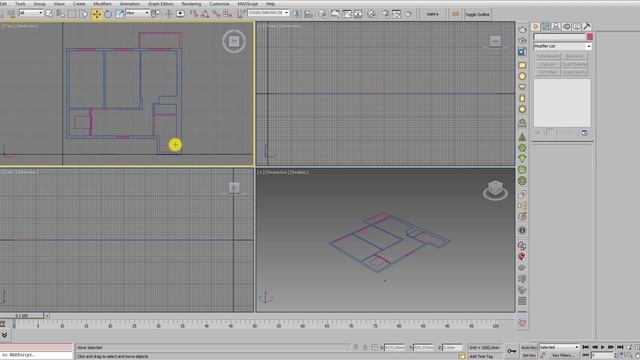Open the Schematic View icon
The height and width of the screenshot is (360, 640).
pyautogui.click(x=358, y=14)
